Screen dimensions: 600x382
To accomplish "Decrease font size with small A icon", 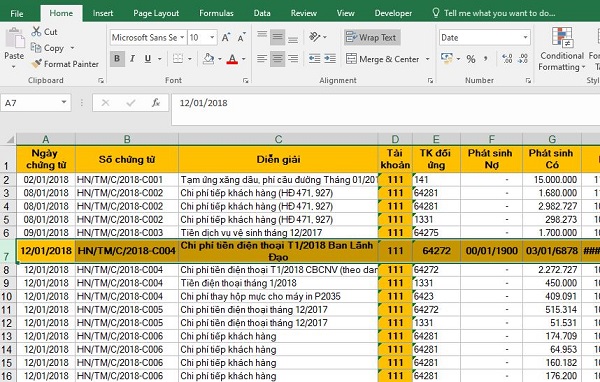I will [x=241, y=38].
